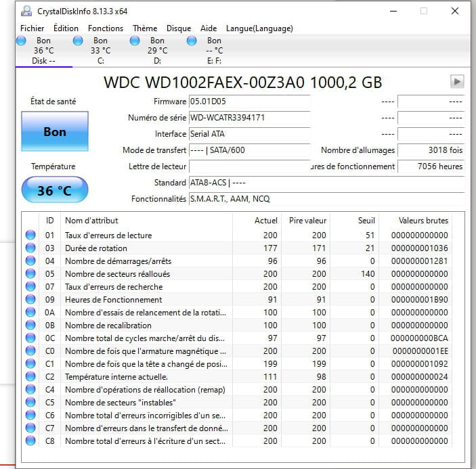This screenshot has height=469, width=476.
Task: Click the status dot for attribute C5
Action: pos(30,402)
